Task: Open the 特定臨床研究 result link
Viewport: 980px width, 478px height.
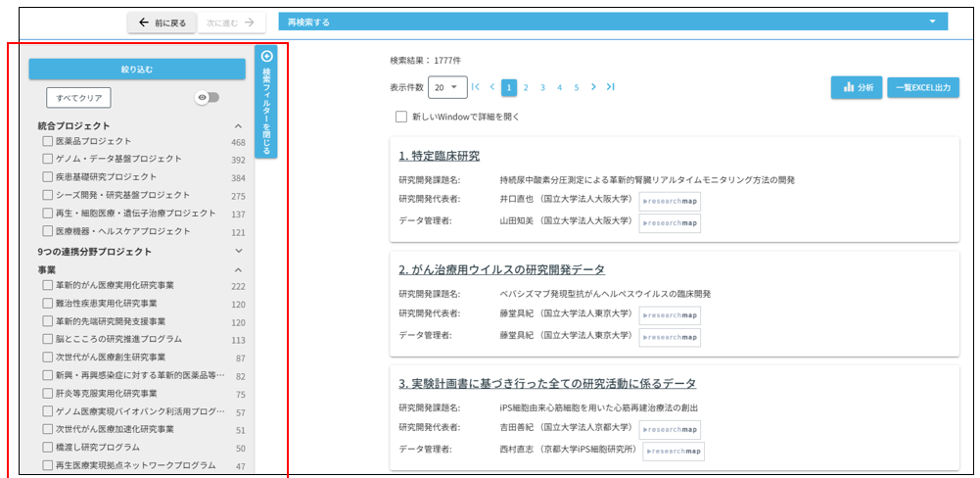Action: pos(440,156)
